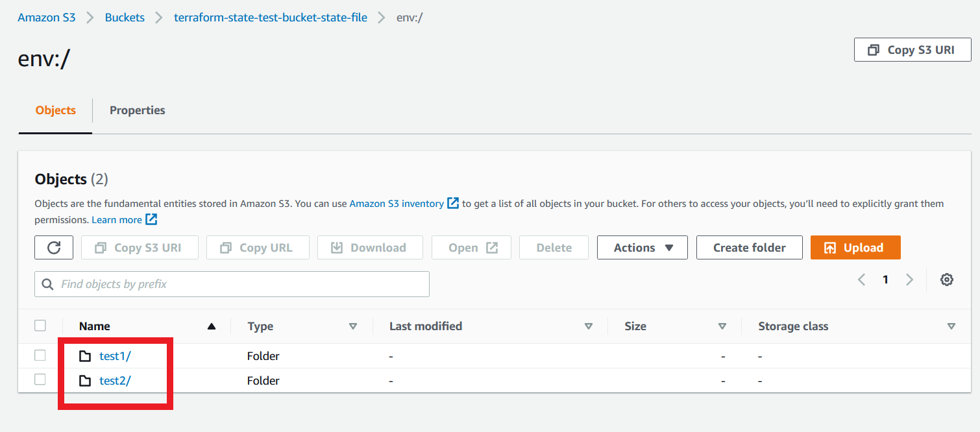This screenshot has width=980, height=432.
Task: Click env:/ breadcrumb text
Action: [410, 18]
